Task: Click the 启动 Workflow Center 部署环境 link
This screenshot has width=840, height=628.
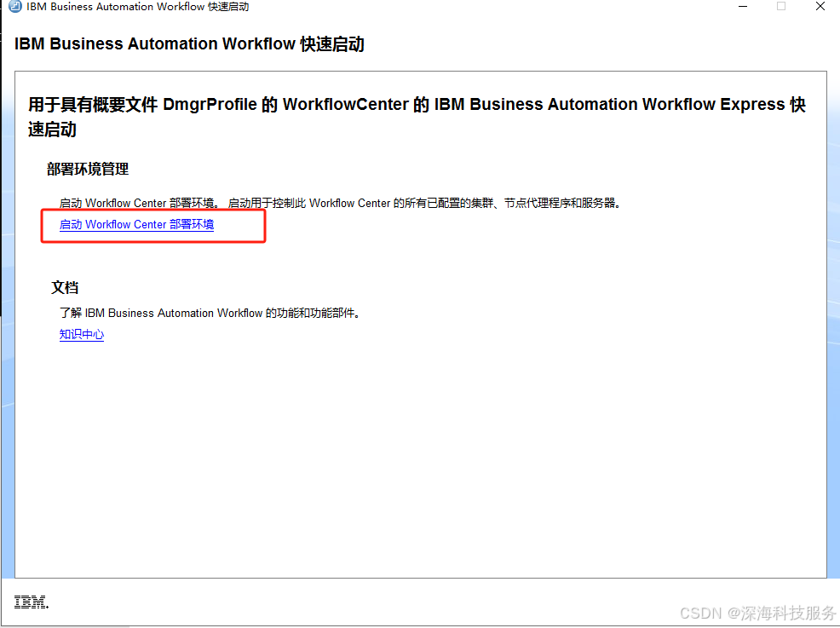Action: [x=136, y=224]
